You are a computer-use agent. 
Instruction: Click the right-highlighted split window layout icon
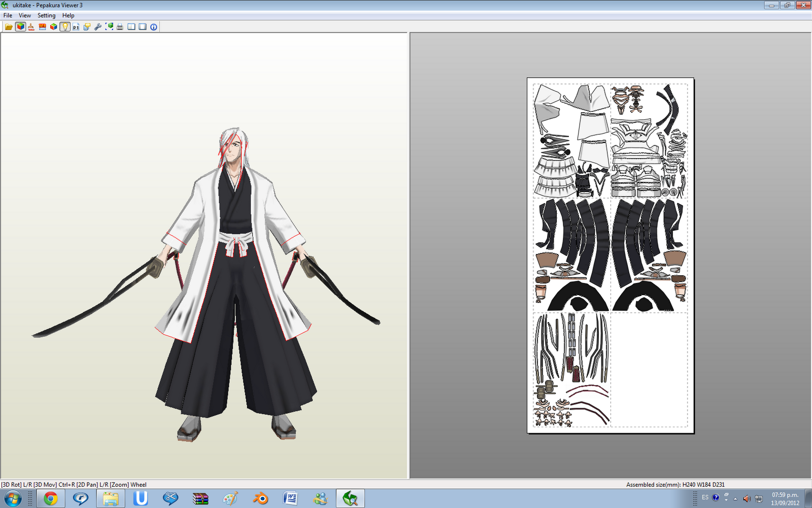[x=143, y=27]
